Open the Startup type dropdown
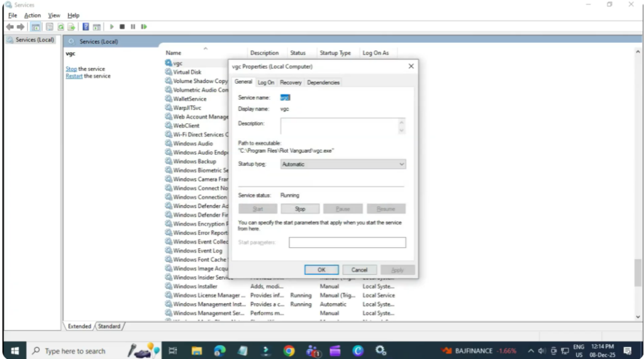Screen dimensions: 644x359 [x=343, y=164]
